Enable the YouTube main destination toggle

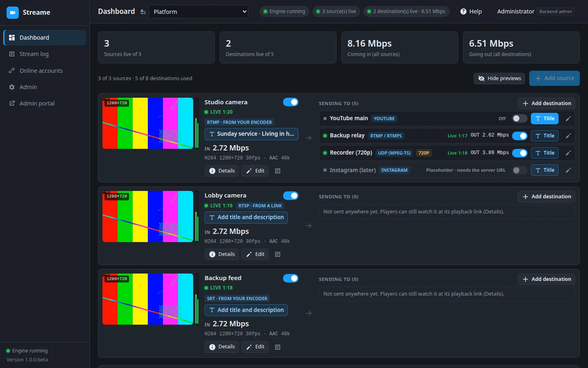pos(520,119)
